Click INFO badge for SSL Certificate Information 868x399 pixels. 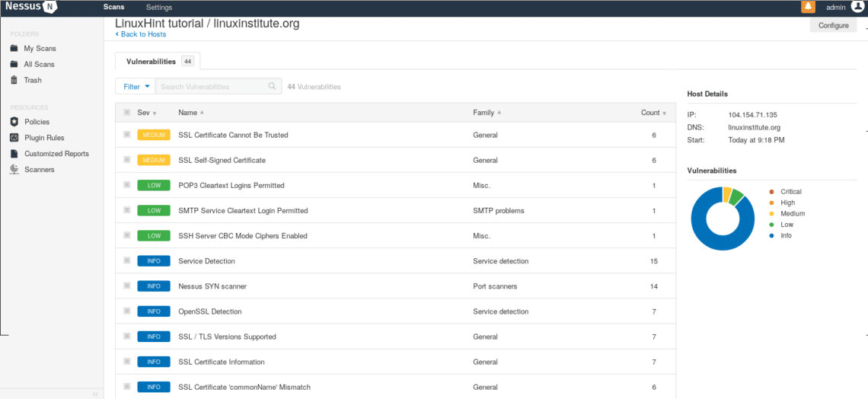click(154, 362)
